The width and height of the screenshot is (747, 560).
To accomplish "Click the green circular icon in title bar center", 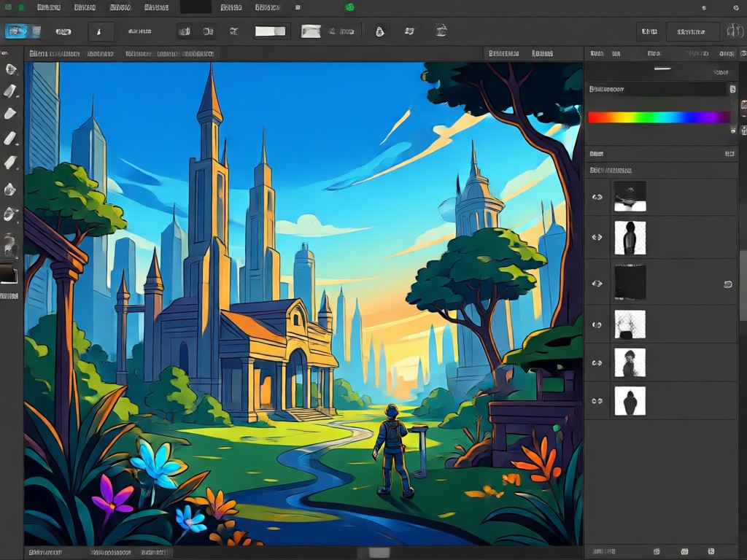I will click(349, 7).
